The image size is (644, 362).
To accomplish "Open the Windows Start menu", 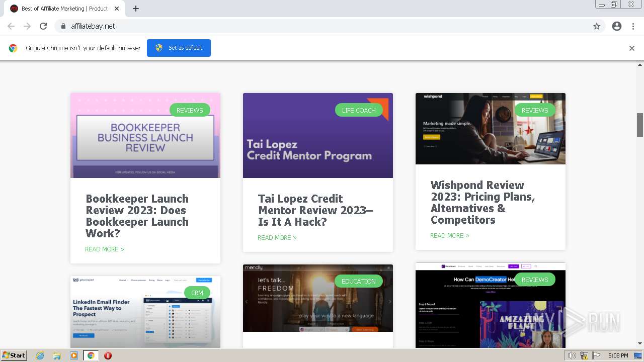I will coord(14,355).
